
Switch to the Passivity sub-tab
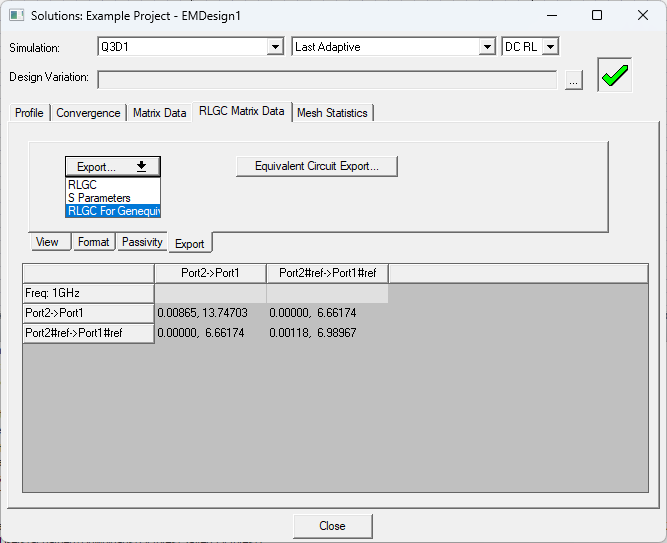142,242
